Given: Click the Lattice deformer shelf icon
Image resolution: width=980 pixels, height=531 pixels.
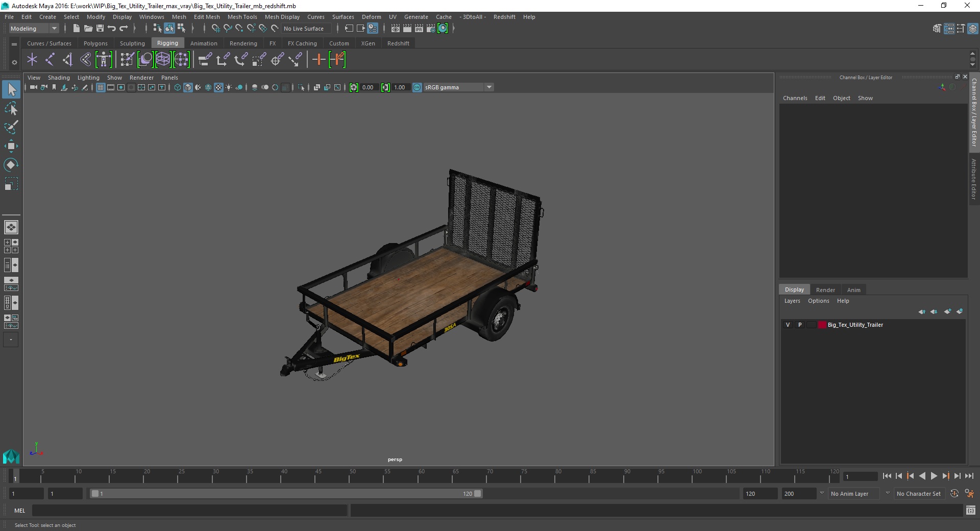Looking at the screenshot, I should click(163, 60).
